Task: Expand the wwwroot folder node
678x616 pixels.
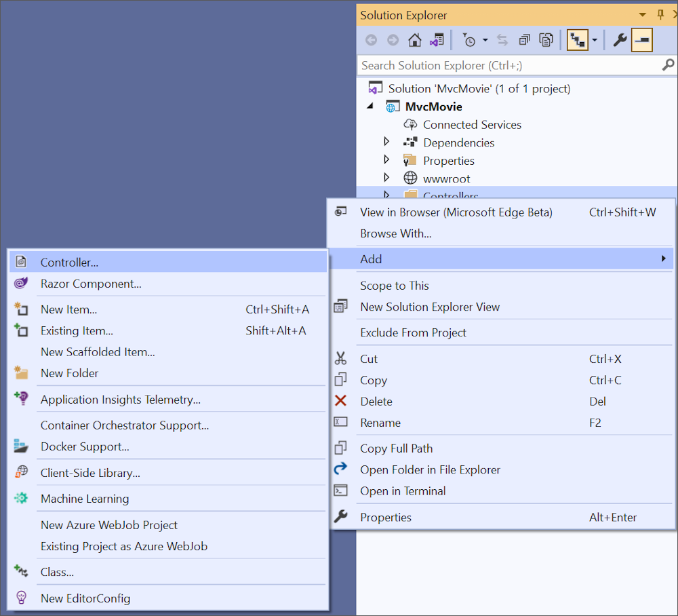Action: point(386,178)
